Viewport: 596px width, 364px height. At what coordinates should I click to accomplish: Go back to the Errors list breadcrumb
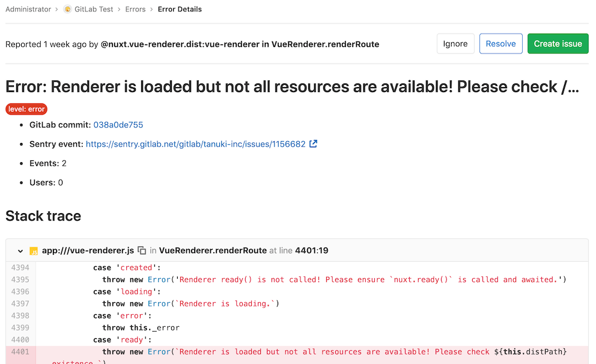[x=135, y=9]
